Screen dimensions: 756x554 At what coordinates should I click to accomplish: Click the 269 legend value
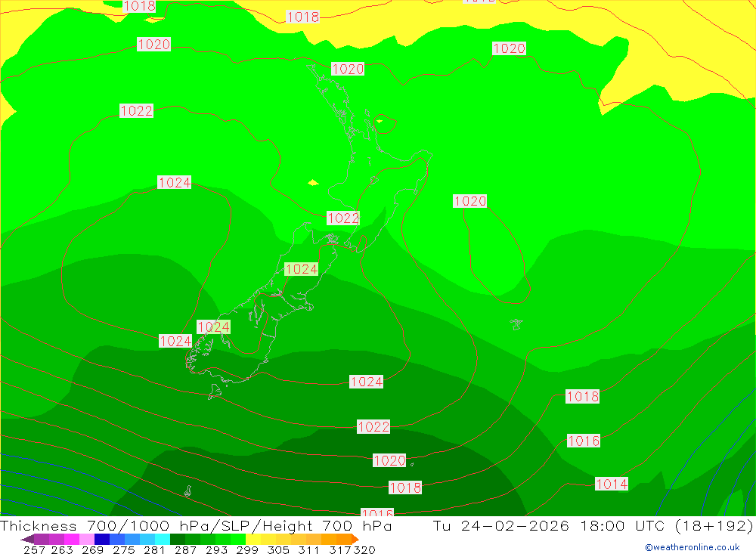click(92, 549)
